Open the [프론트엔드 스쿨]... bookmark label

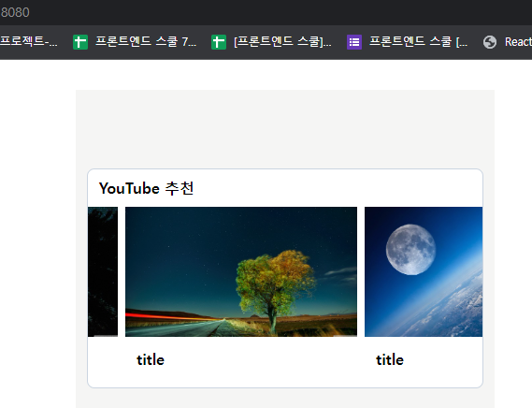click(282, 41)
